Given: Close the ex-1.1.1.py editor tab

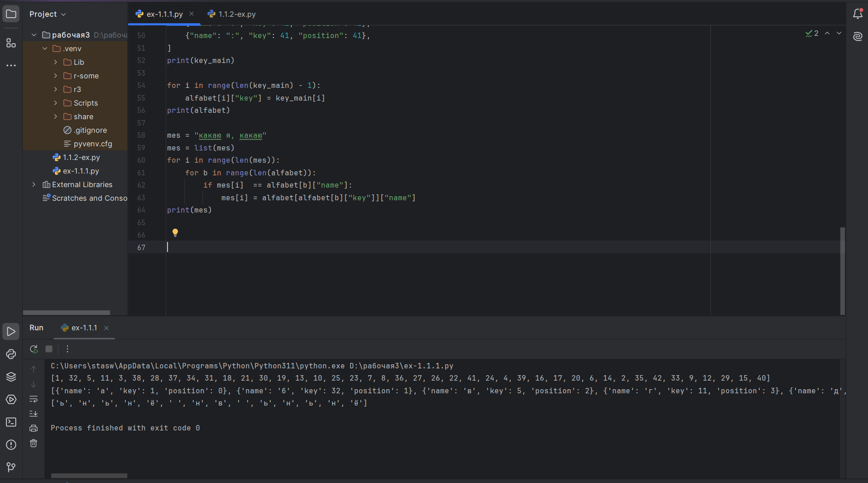Looking at the screenshot, I should point(192,14).
